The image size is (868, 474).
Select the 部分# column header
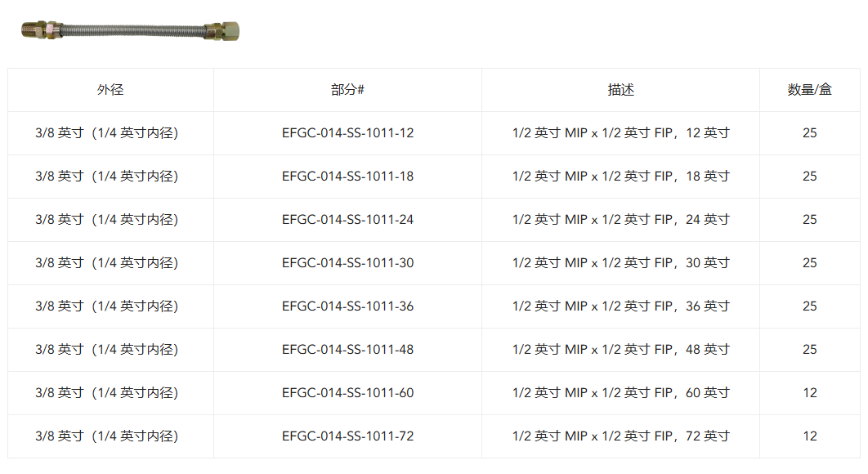click(347, 90)
